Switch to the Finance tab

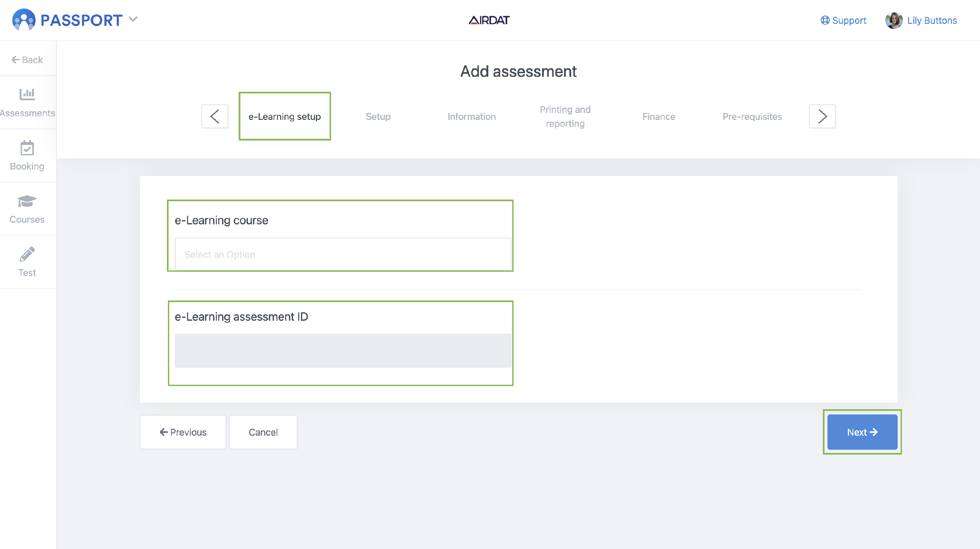pos(659,116)
